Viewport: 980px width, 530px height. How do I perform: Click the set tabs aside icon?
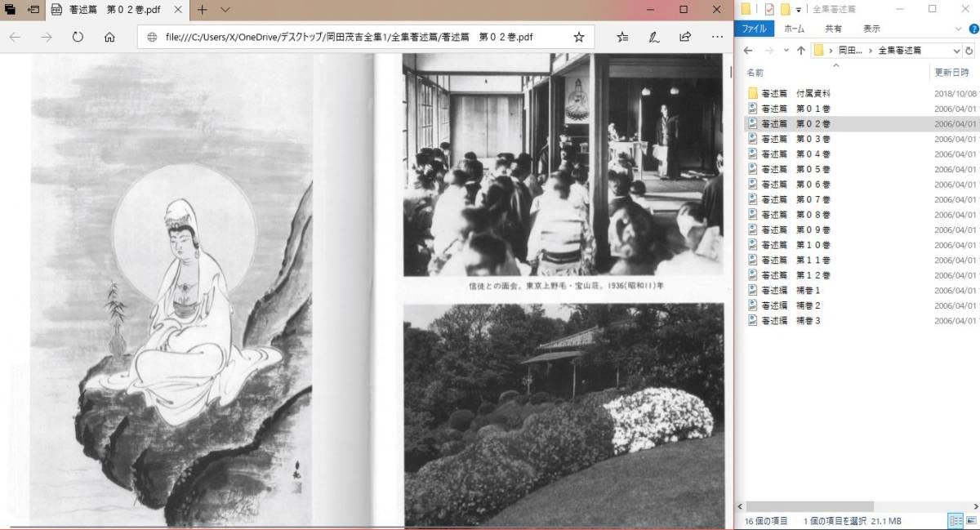click(33, 10)
